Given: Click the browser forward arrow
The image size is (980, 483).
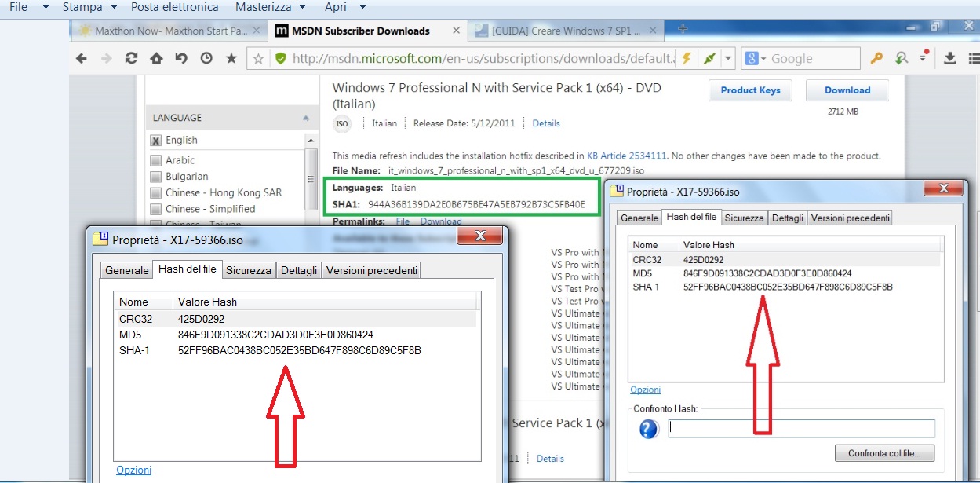Looking at the screenshot, I should (x=106, y=58).
